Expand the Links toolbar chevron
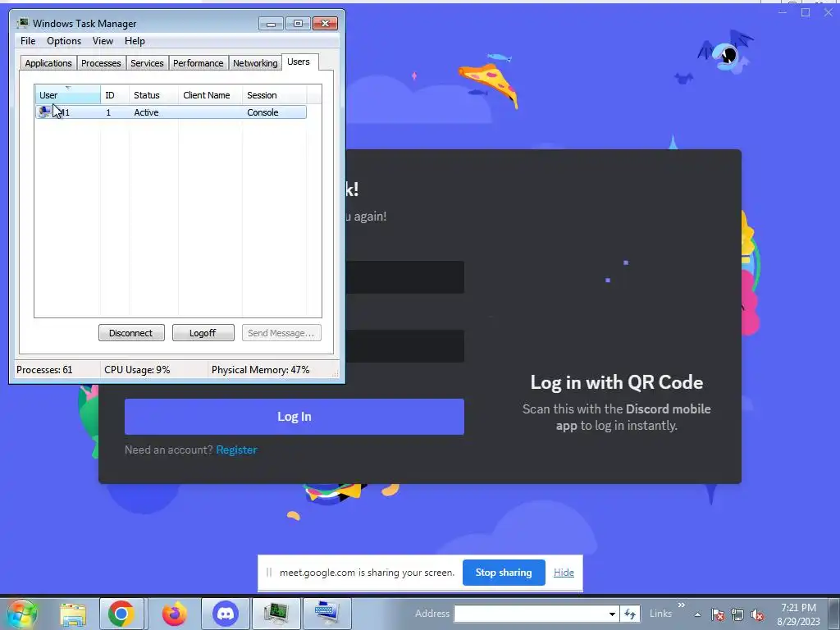The image size is (840, 630). [681, 605]
